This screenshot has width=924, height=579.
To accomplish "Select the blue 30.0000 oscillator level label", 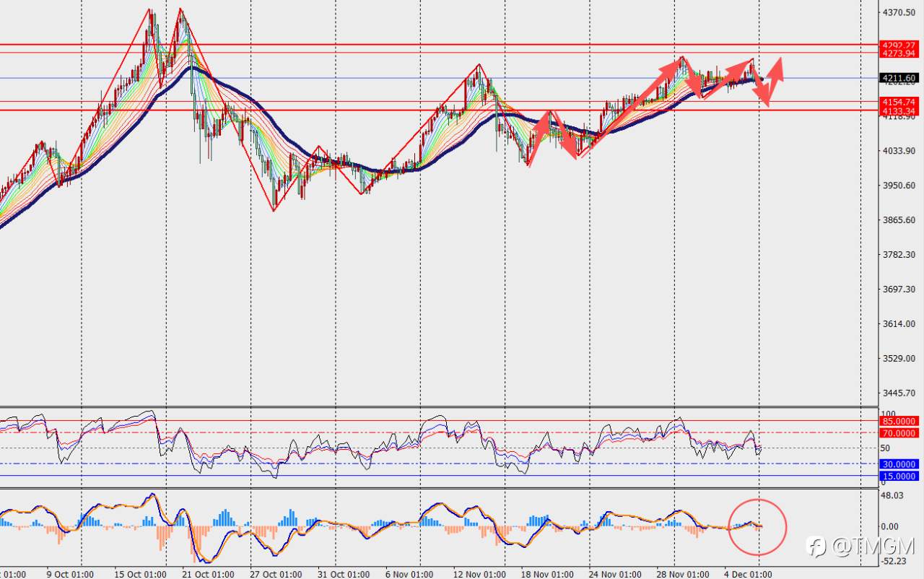I will [899, 464].
